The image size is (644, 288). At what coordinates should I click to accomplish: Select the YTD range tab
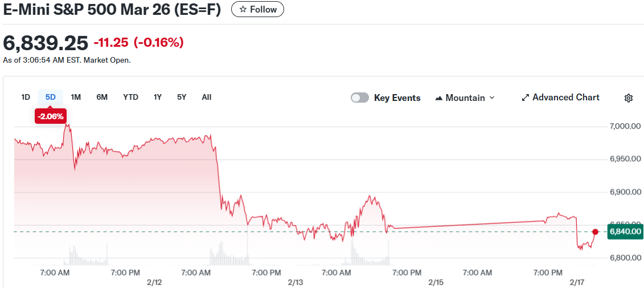[130, 97]
